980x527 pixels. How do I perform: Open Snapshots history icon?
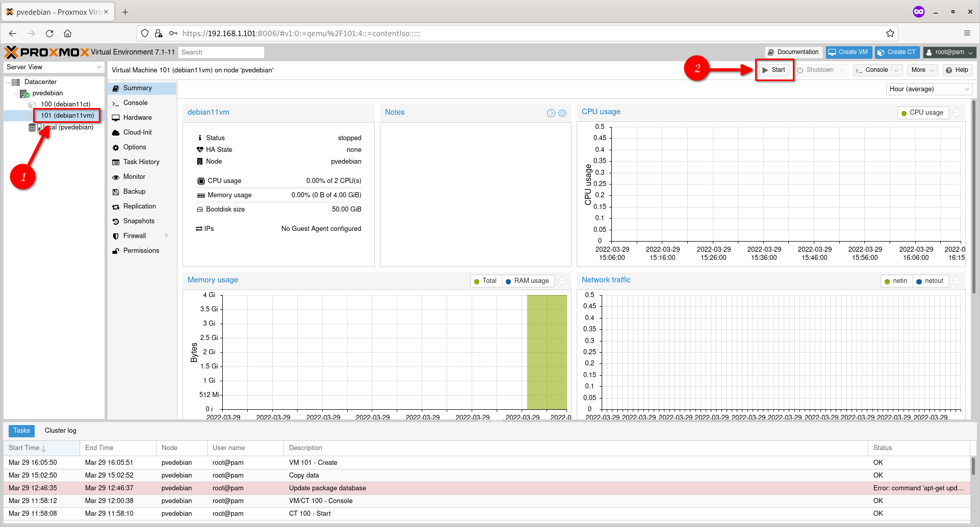click(x=116, y=221)
